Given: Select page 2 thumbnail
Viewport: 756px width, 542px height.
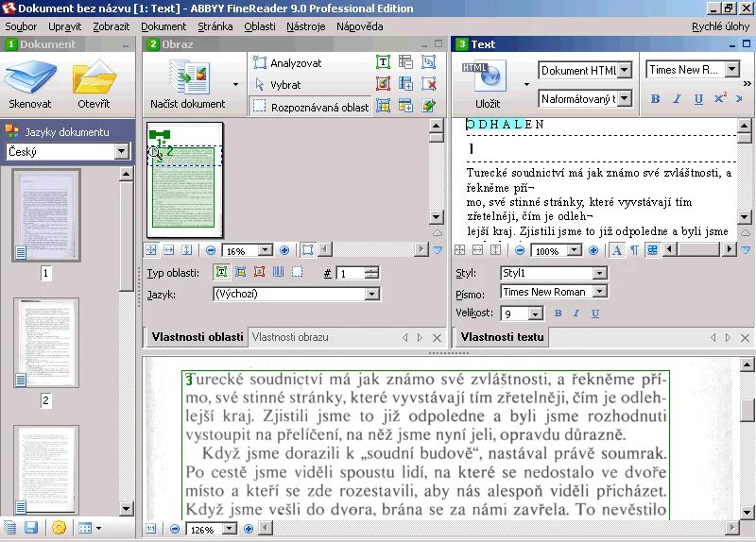Looking at the screenshot, I should [46, 343].
